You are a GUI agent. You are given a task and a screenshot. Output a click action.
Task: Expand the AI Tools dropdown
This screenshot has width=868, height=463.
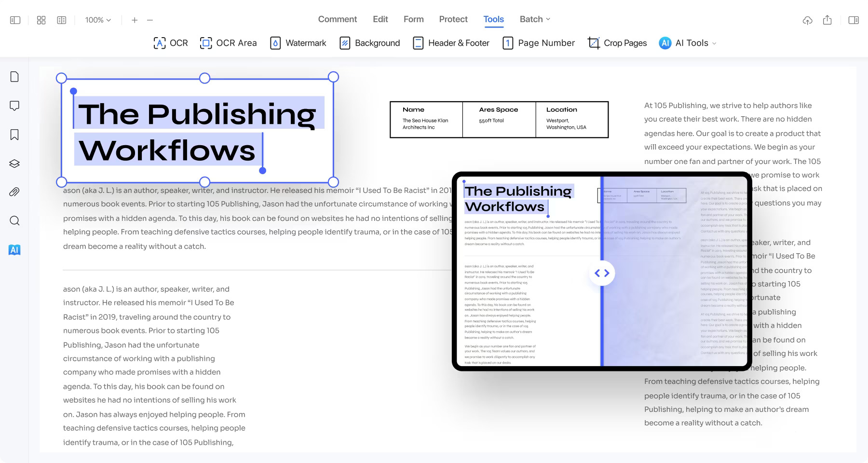coord(688,43)
